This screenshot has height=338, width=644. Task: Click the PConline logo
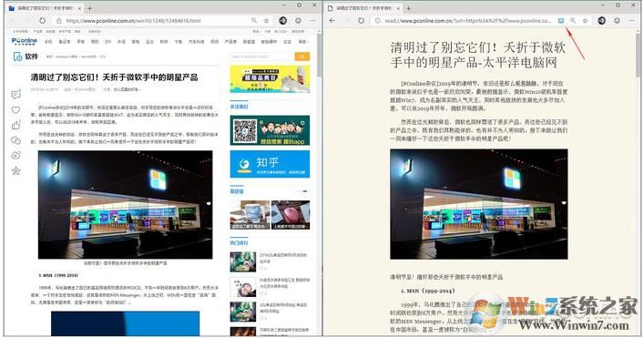tap(25, 41)
